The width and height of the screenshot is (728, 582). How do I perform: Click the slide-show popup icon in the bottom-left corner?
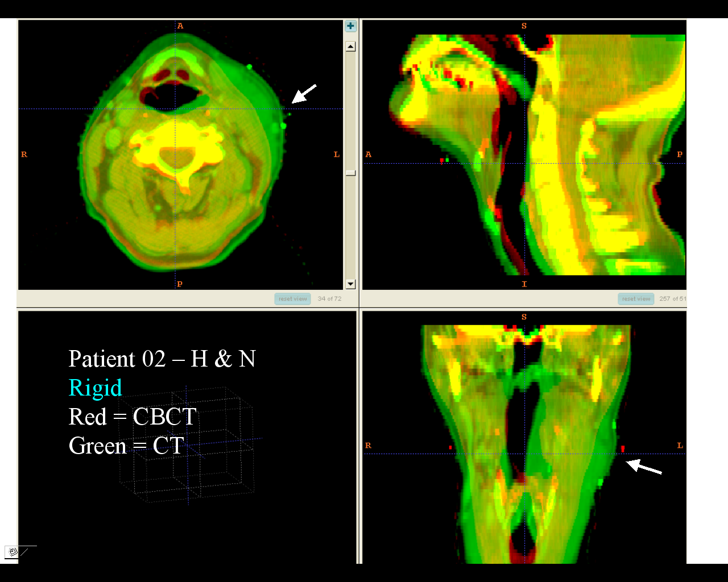pos(13,551)
